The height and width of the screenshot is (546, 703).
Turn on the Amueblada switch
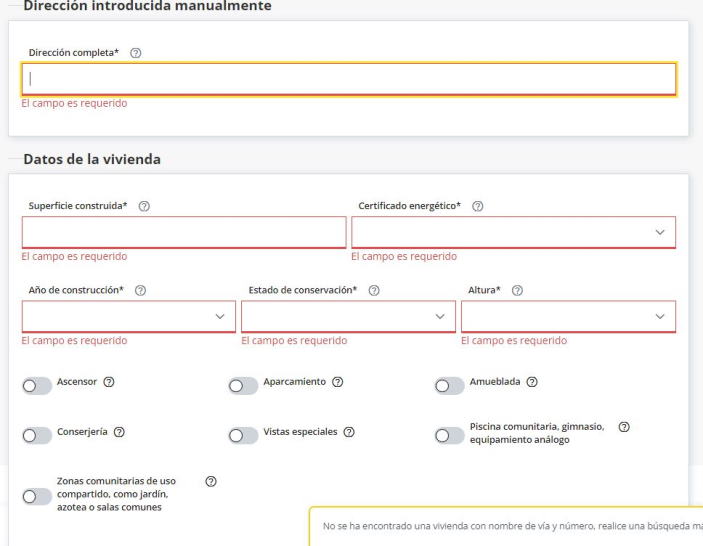(x=450, y=386)
